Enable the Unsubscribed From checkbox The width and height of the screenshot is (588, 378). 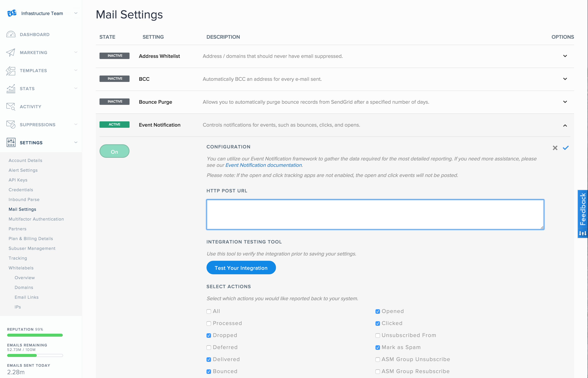378,336
